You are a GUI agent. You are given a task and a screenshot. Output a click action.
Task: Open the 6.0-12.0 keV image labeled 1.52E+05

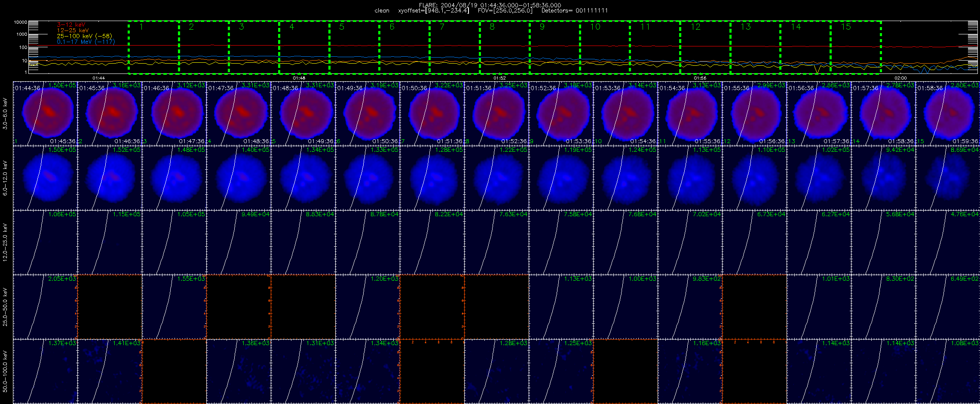(x=110, y=178)
